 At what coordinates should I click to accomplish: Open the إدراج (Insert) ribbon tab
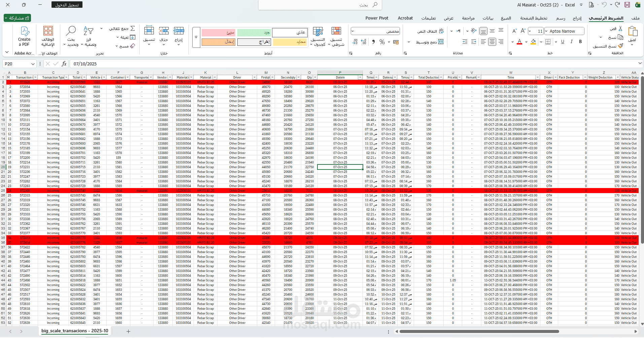(x=577, y=18)
